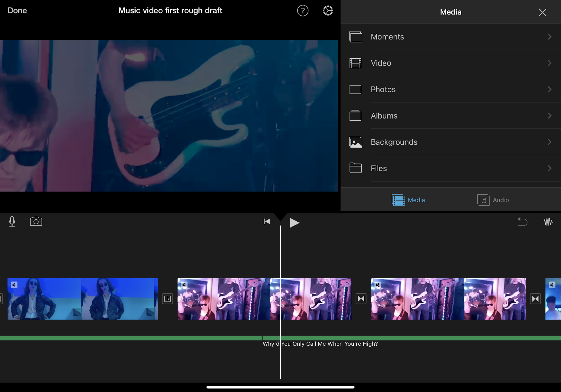Viewport: 561px width, 392px height.
Task: Expand the Moments row chevron
Action: tap(549, 37)
